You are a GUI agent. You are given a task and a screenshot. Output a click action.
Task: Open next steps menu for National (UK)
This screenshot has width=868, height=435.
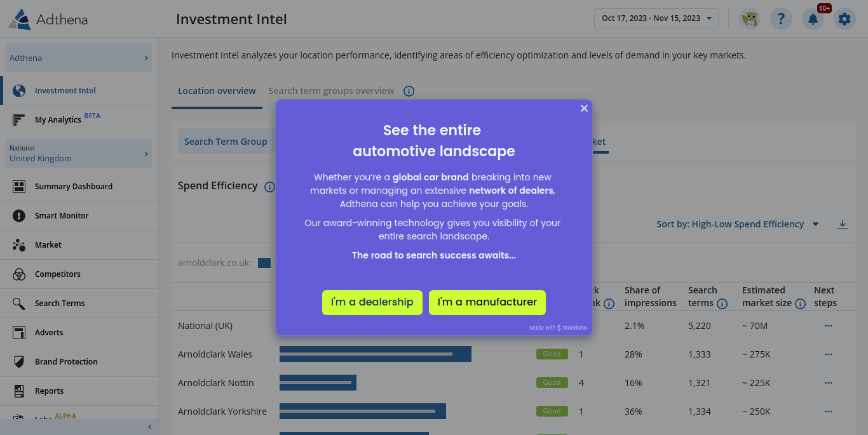tap(828, 326)
